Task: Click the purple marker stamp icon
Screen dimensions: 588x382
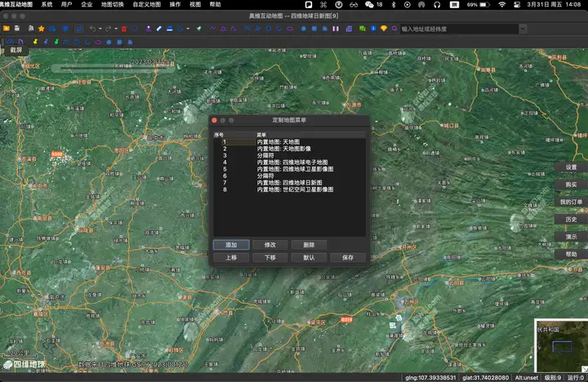Action: (149, 29)
